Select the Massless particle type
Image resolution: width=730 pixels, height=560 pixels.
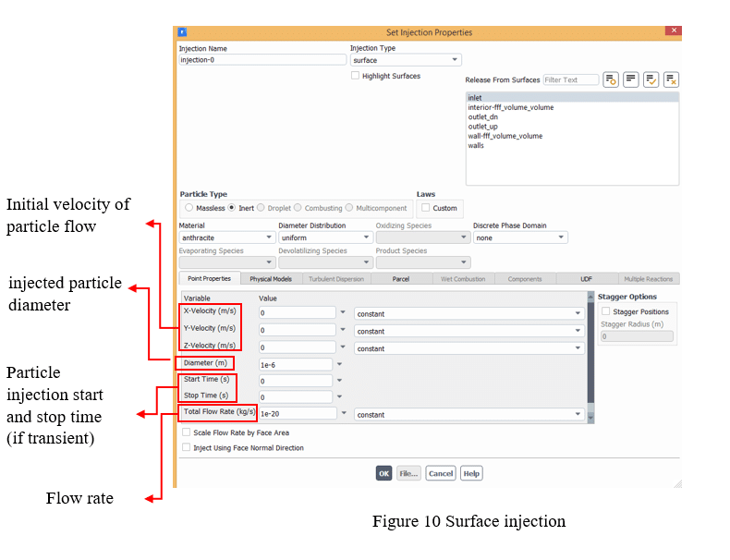point(189,208)
